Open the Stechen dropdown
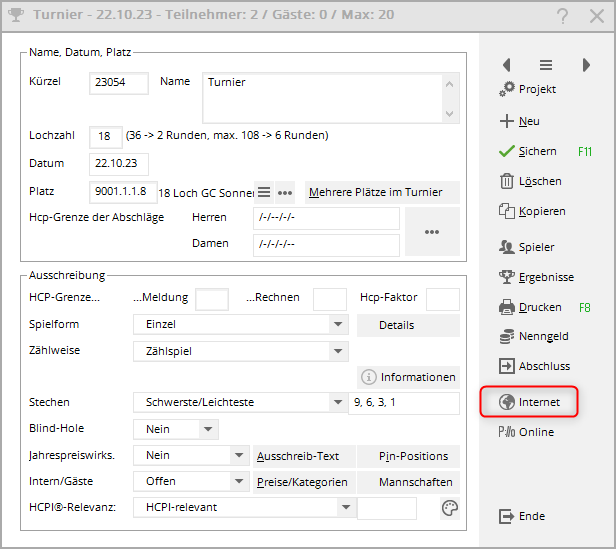616x549 pixels. 338,403
